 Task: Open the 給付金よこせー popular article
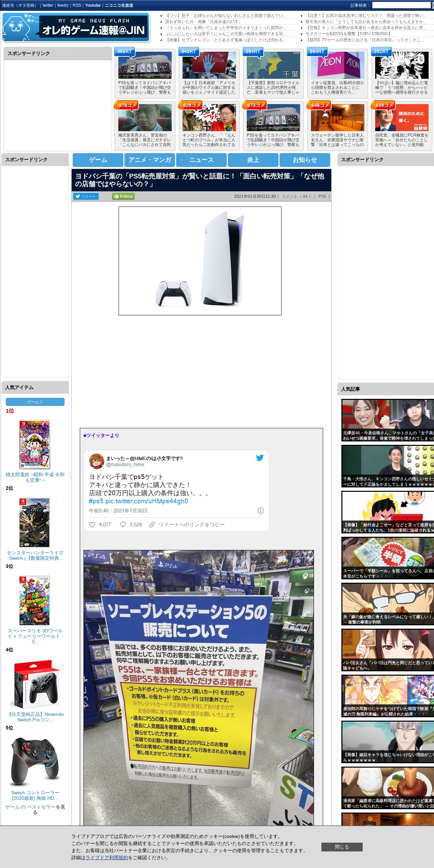(388, 512)
